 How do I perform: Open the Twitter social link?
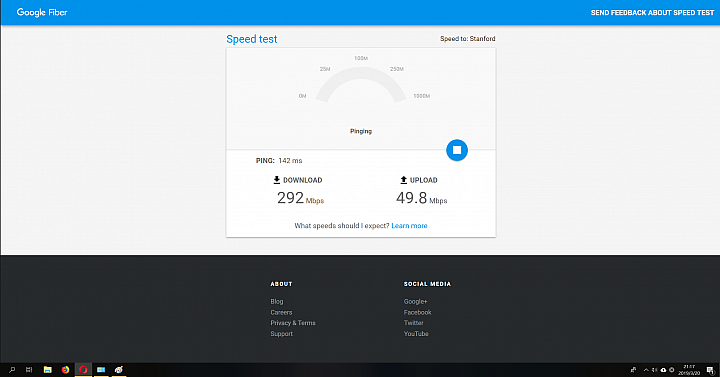(x=413, y=323)
